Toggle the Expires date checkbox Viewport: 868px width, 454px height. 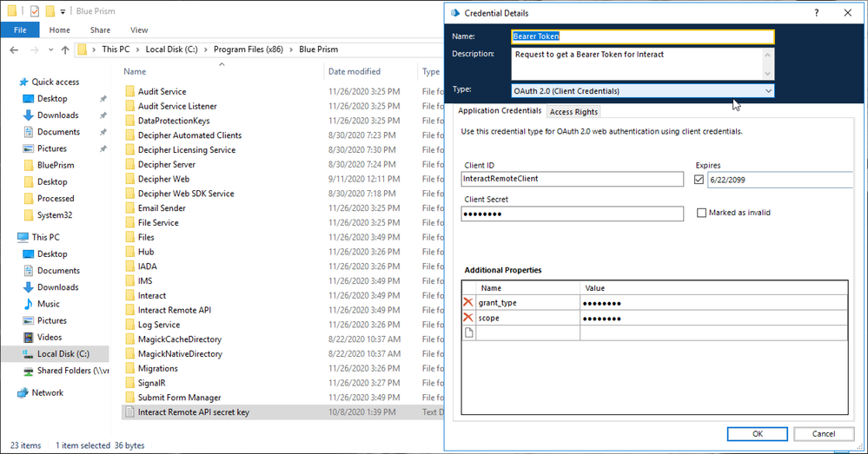point(700,180)
